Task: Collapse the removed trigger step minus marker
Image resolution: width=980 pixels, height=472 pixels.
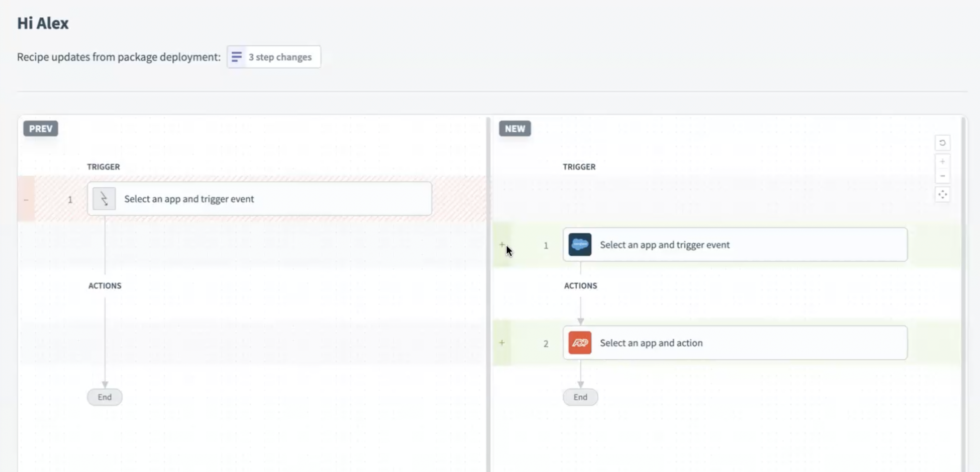Action: tap(26, 199)
